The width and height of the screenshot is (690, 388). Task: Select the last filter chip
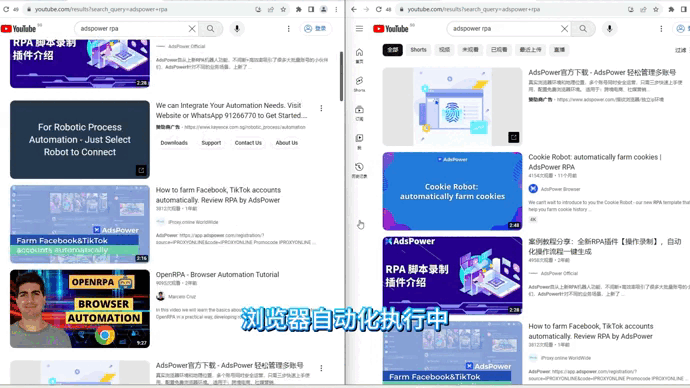[559, 50]
